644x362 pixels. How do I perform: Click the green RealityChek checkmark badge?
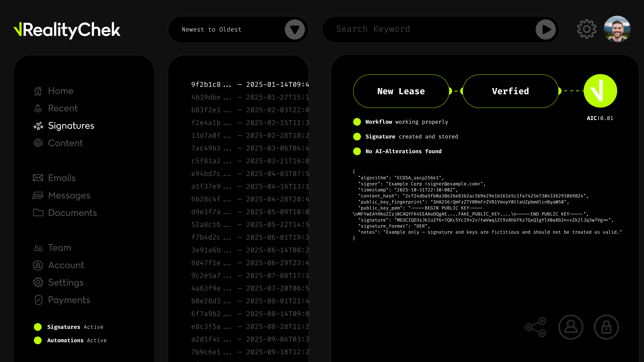[600, 91]
